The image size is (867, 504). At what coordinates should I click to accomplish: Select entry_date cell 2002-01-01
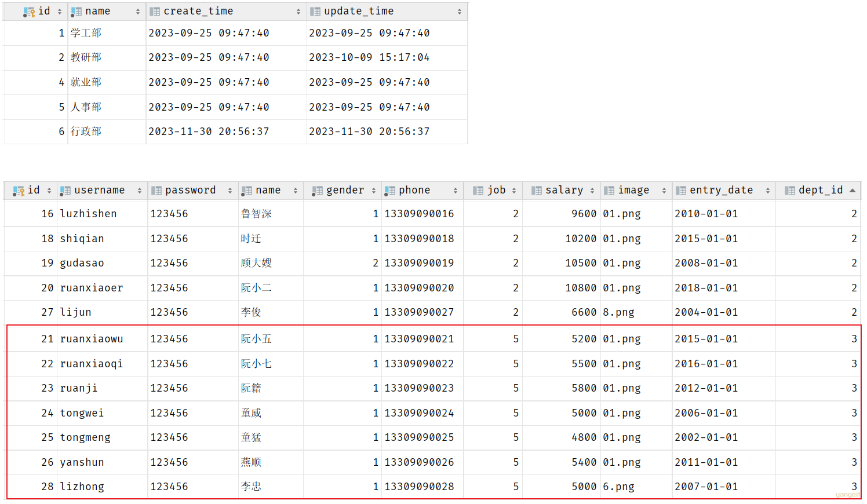coord(723,437)
